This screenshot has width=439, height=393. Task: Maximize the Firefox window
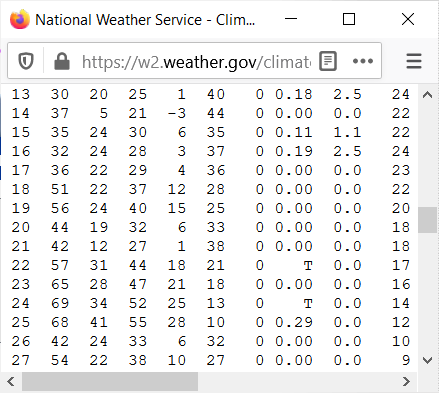click(x=349, y=19)
